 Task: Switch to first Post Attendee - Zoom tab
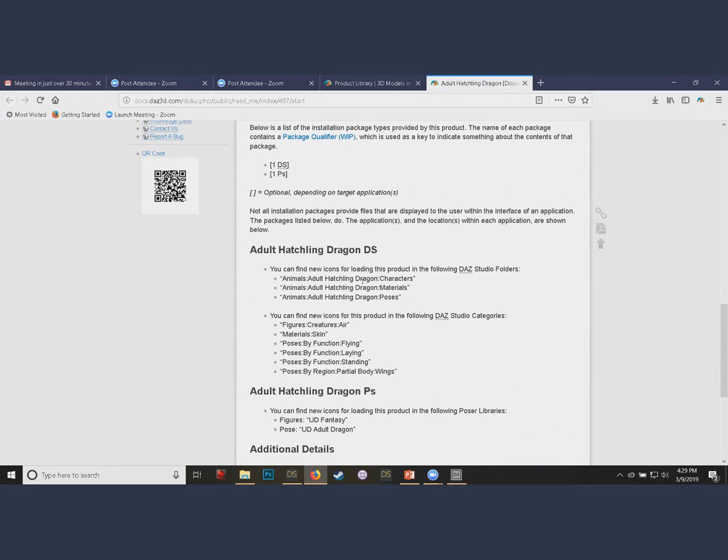click(x=160, y=83)
